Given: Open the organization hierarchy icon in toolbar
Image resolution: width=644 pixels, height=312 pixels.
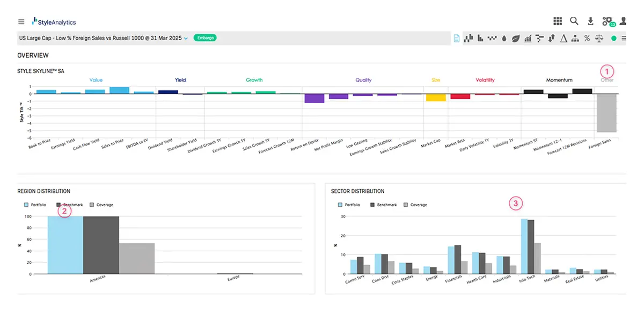Looking at the screenshot, I should pos(575,39).
